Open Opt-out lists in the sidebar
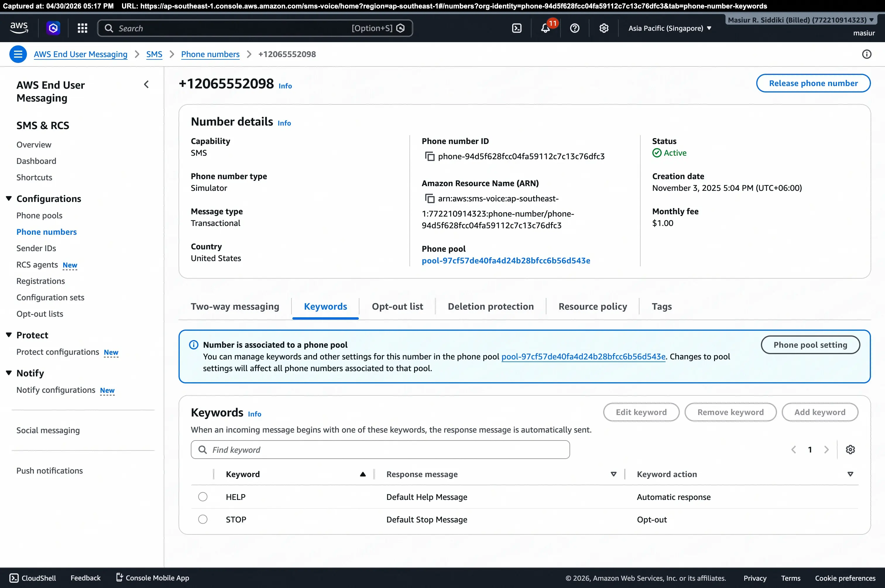Viewport: 885px width, 588px height. (x=40, y=314)
